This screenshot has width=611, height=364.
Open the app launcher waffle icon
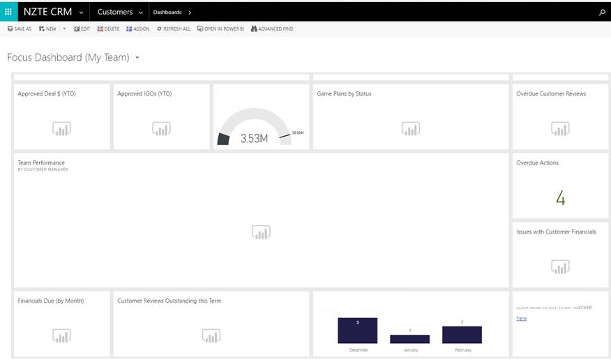tap(8, 12)
